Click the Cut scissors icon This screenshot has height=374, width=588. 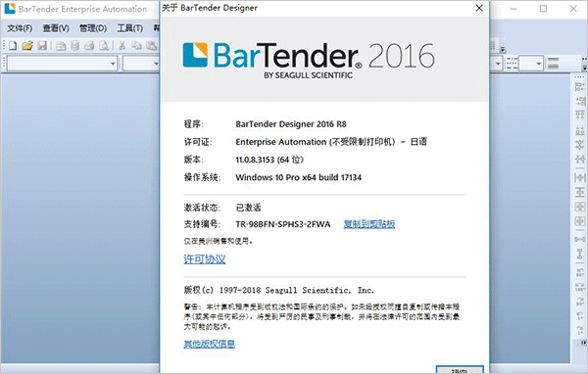[x=122, y=46]
